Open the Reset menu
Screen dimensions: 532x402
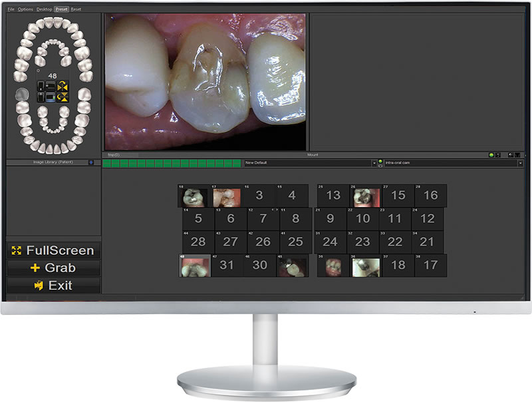coord(76,9)
